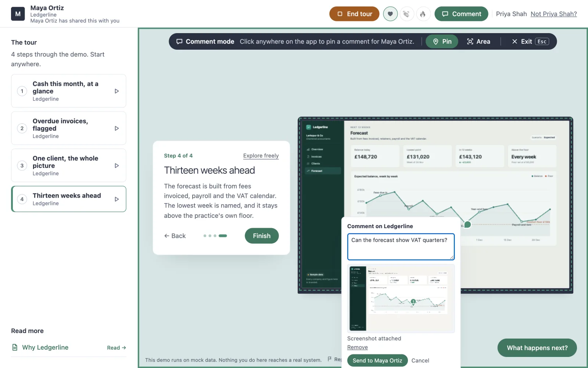Click the step progress dots indicator
This screenshot has height=368, width=588.
[215, 236]
